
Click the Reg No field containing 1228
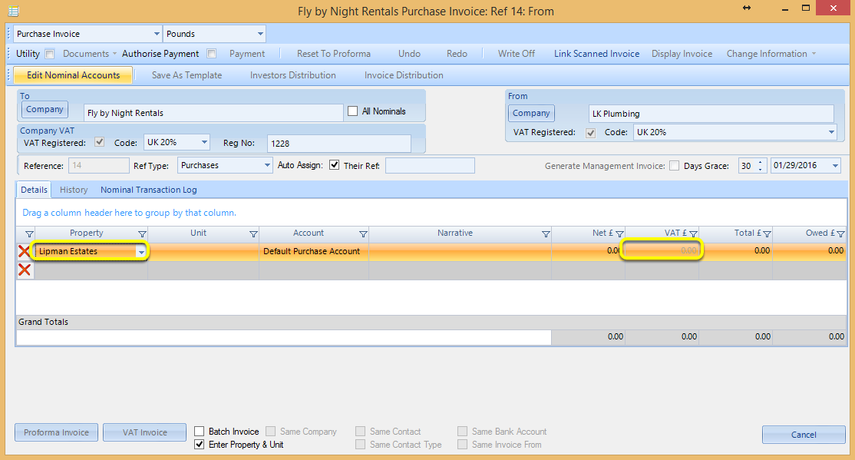coord(339,143)
